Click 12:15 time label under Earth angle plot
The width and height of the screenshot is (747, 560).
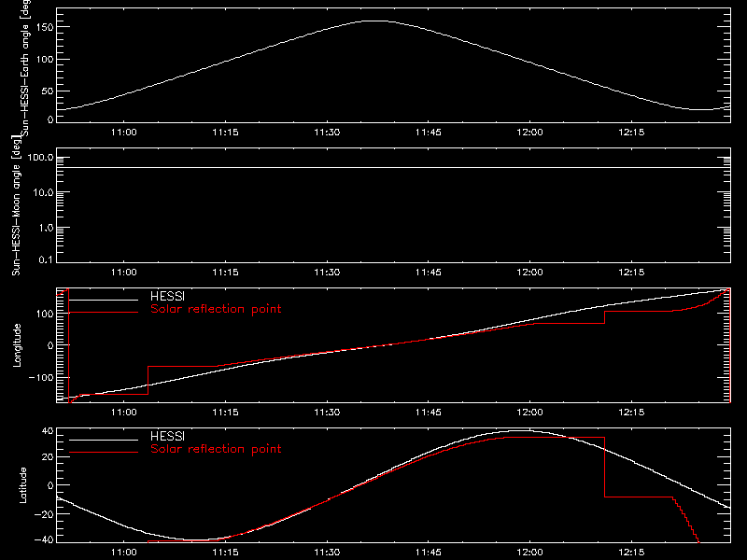click(631, 133)
